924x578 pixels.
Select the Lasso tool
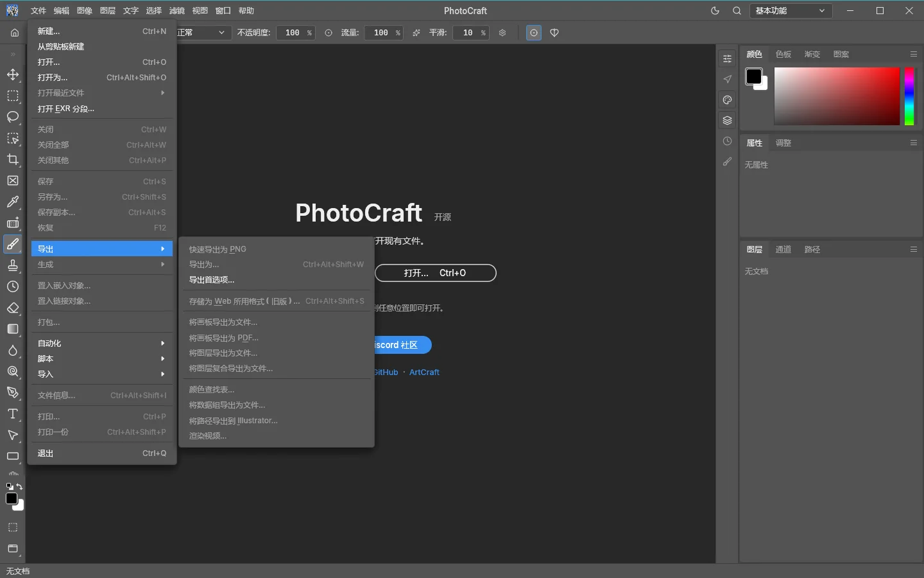point(13,117)
